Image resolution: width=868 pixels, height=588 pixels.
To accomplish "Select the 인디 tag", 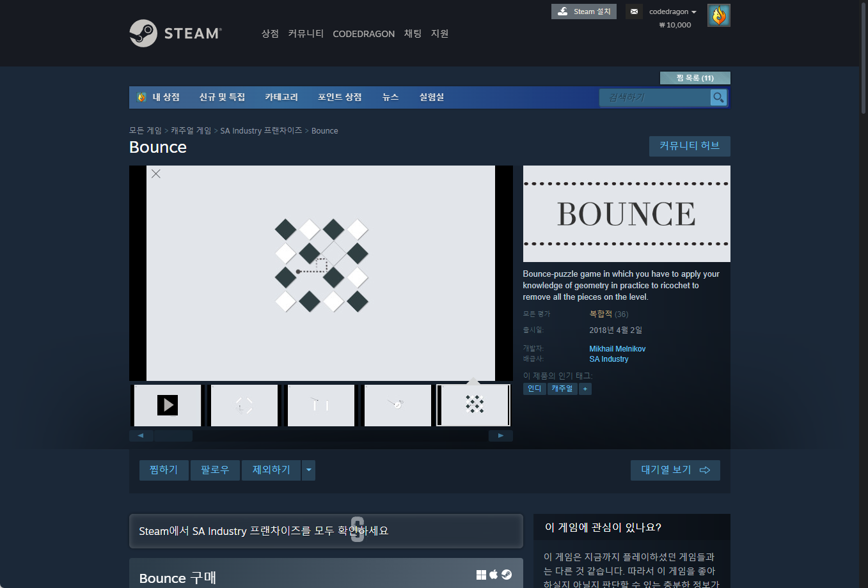I will pos(534,389).
